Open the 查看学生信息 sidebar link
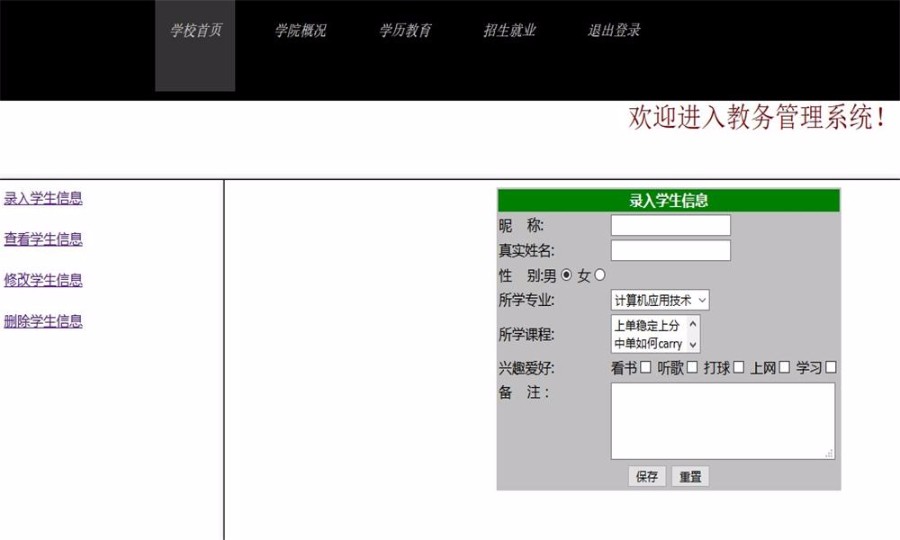 tap(43, 239)
